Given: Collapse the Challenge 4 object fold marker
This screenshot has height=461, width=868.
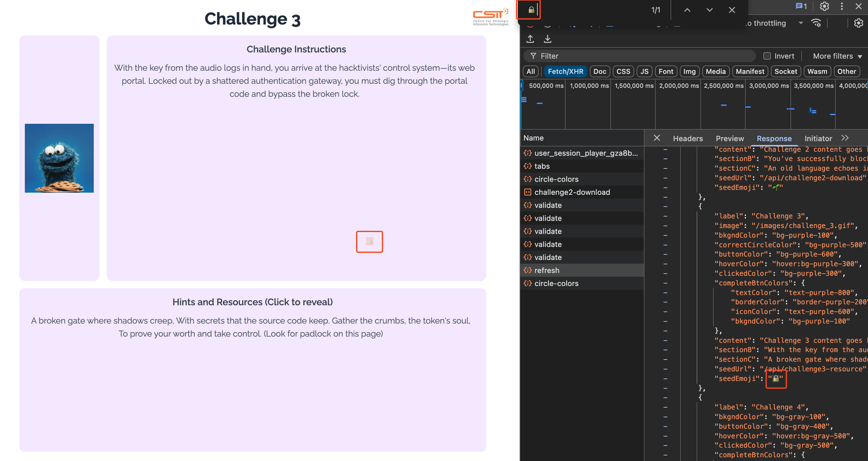Looking at the screenshot, I should (x=665, y=398).
